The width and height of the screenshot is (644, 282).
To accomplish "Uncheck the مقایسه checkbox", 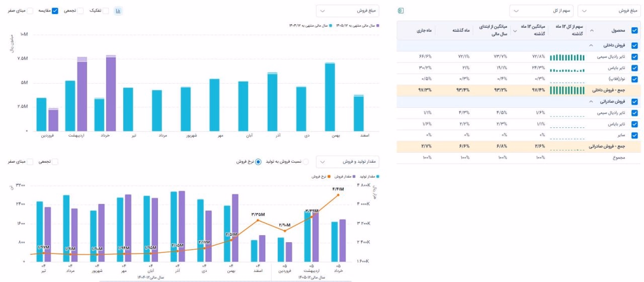I will coord(55,11).
